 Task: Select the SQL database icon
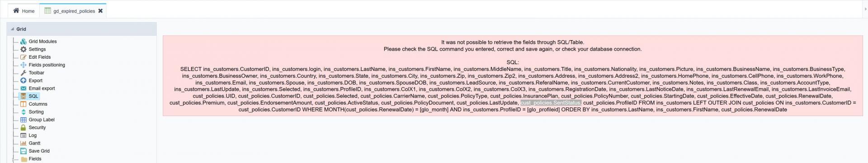[24, 96]
